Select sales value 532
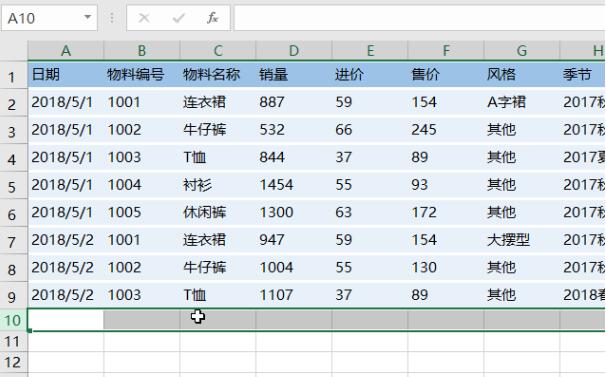This screenshot has width=606, height=377. [294, 130]
